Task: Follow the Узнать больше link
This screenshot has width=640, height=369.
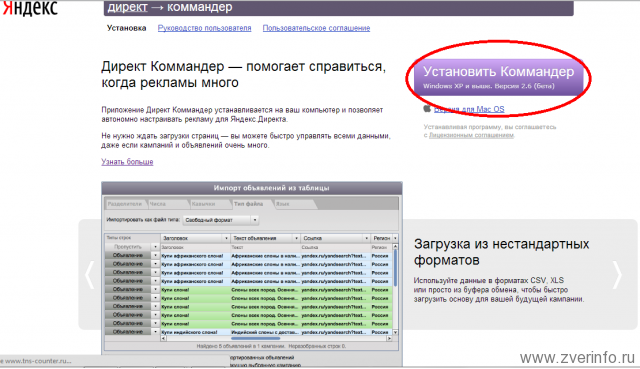Action: 127,162
